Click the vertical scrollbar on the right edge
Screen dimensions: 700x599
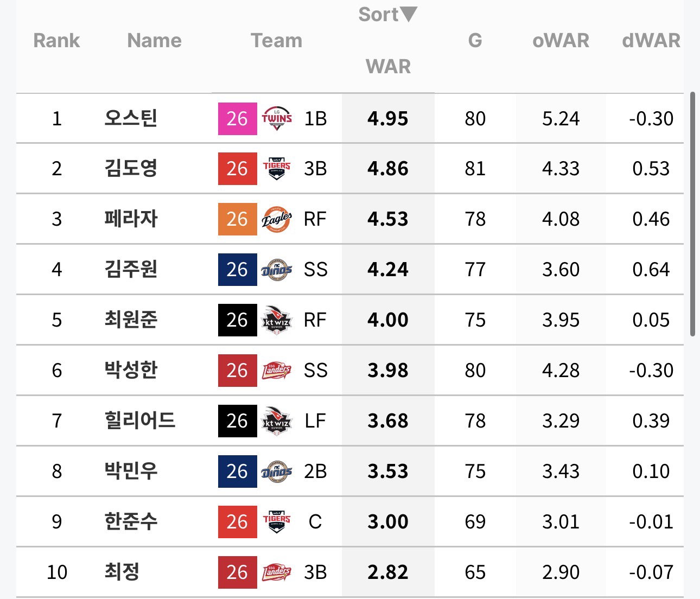point(692,214)
